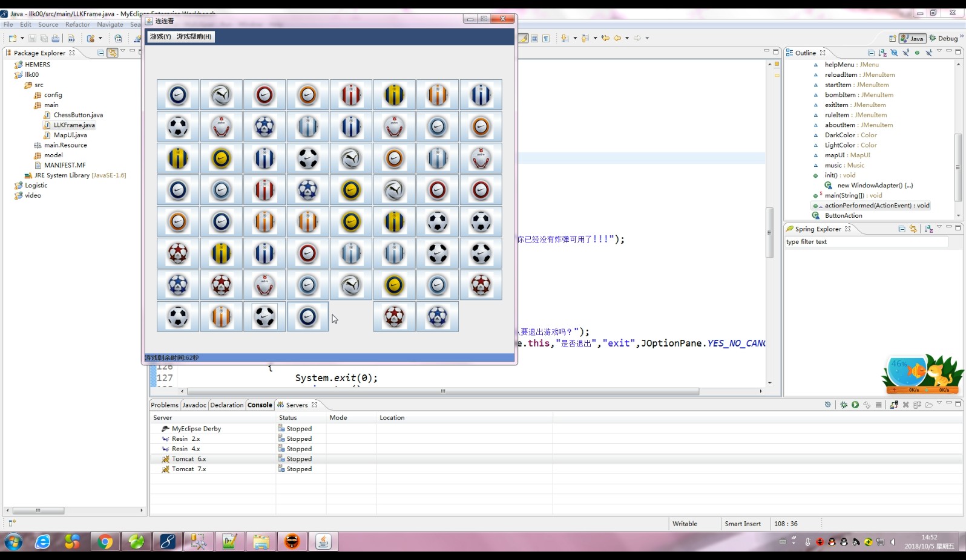Viewport: 966px width, 560px height.
Task: Toggle Link with Editor in Spring Explorer
Action: coord(913,229)
